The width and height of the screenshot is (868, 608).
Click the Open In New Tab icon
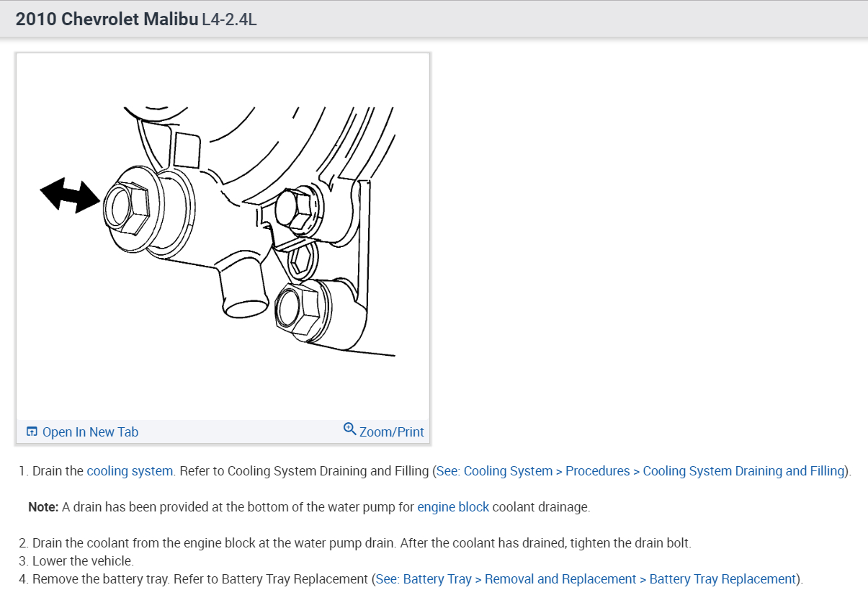pyautogui.click(x=32, y=432)
